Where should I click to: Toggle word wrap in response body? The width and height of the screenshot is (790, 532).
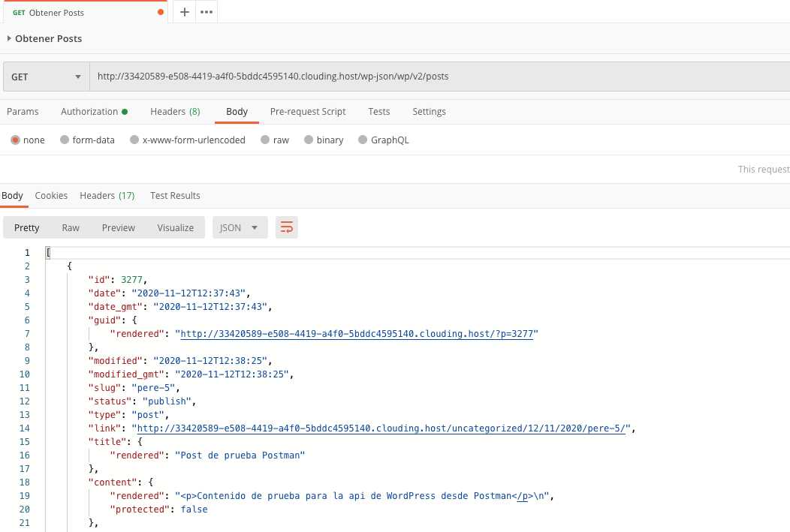pos(287,227)
